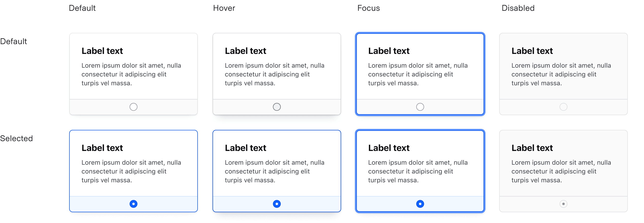The height and width of the screenshot is (223, 644).
Task: Click the "Disabled" column heading
Action: coord(518,8)
